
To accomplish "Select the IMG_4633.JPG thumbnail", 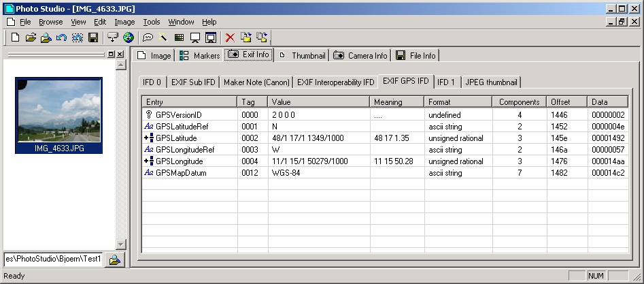I will point(58,116).
